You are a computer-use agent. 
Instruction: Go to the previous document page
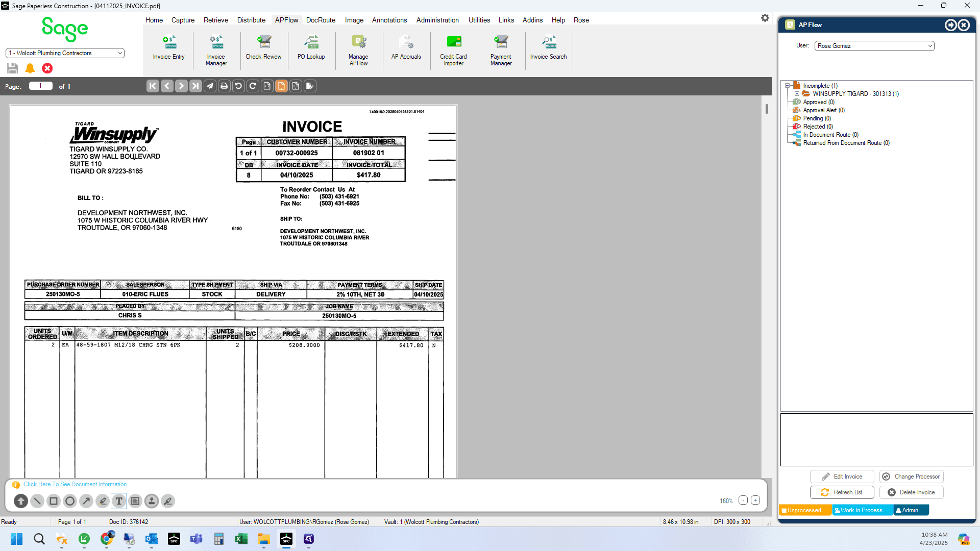(x=167, y=86)
